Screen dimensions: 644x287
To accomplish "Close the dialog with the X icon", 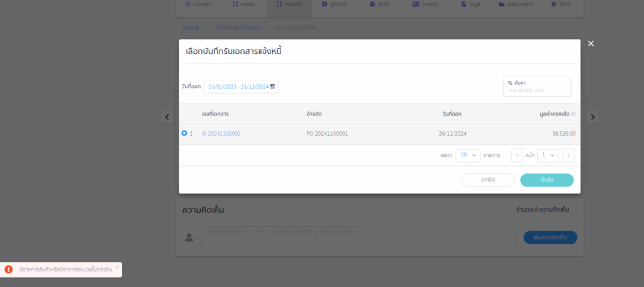I will pos(591,43).
